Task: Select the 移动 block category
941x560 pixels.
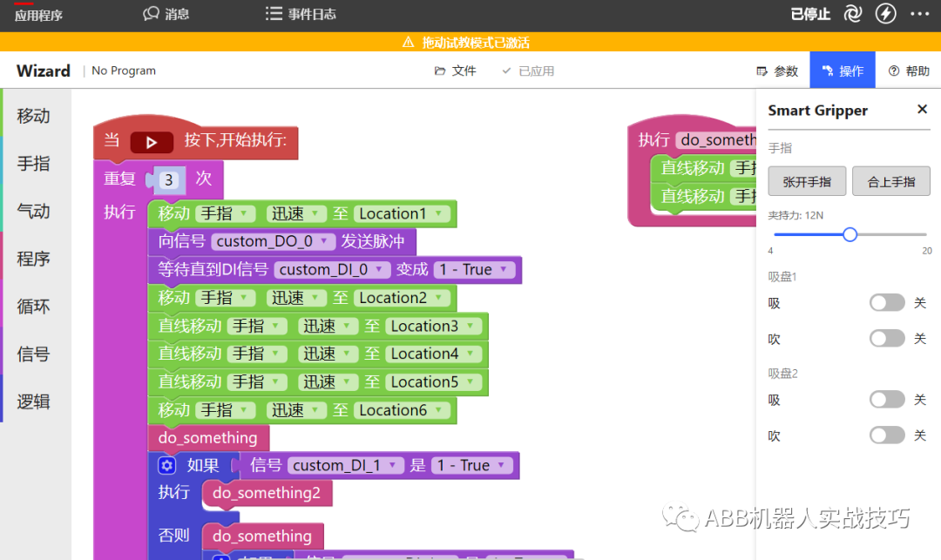Action: (36, 116)
